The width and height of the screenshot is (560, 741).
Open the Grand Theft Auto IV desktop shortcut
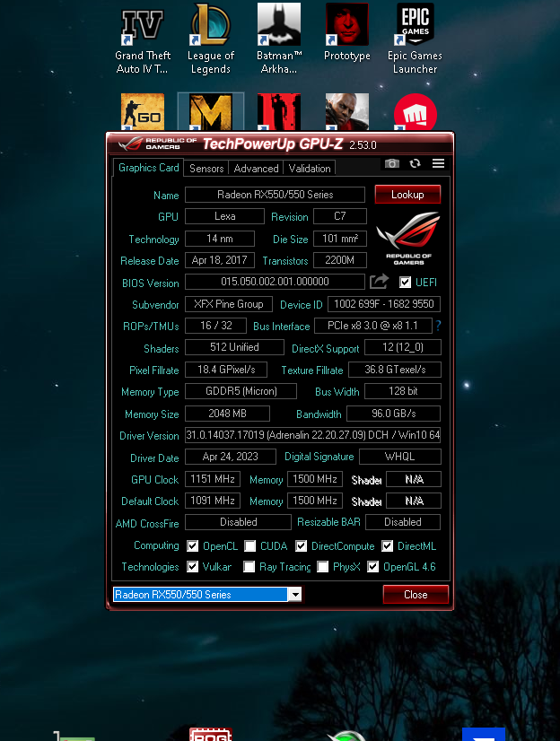click(x=143, y=39)
